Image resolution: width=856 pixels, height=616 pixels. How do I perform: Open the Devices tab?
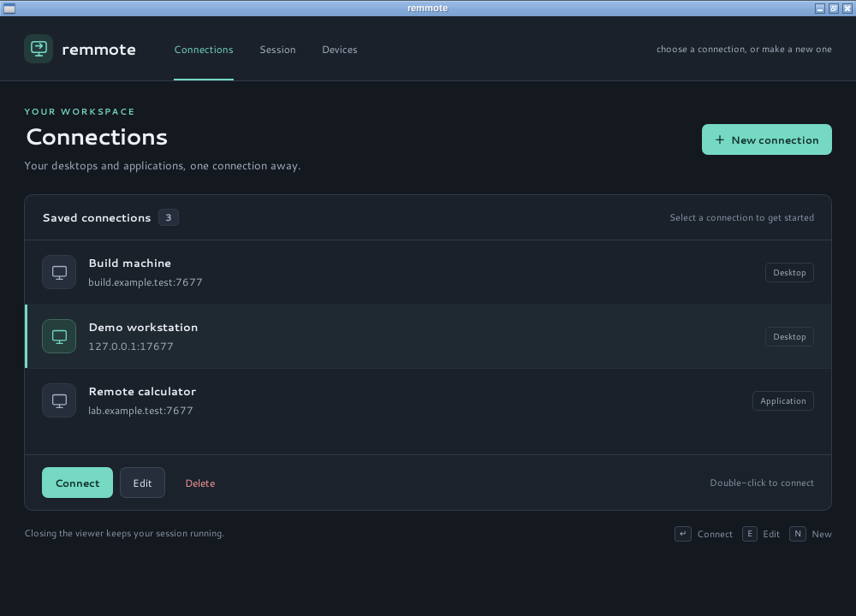tap(340, 50)
